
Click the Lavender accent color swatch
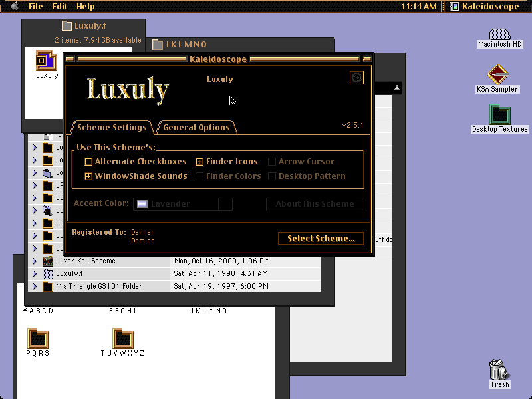[142, 204]
